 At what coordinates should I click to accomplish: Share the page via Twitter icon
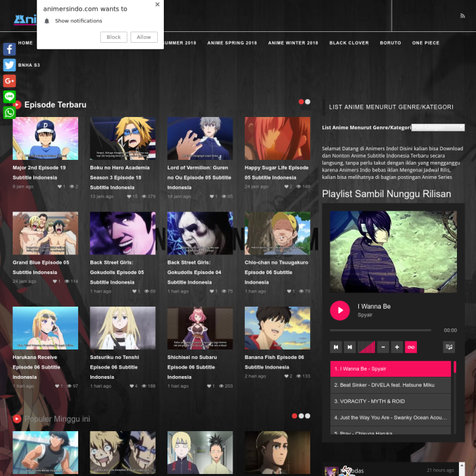point(10,65)
